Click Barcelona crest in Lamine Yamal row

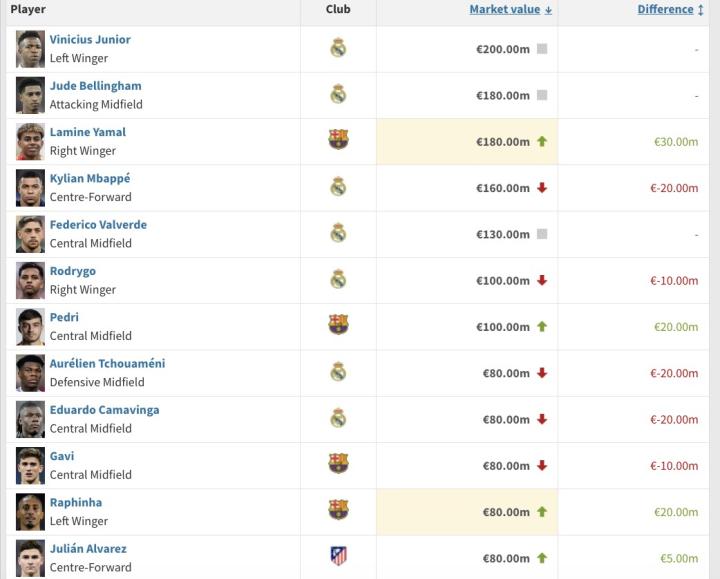click(338, 140)
